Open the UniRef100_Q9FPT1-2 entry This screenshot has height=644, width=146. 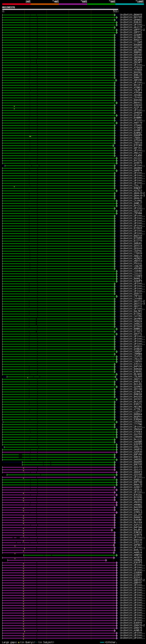pos(132,30)
